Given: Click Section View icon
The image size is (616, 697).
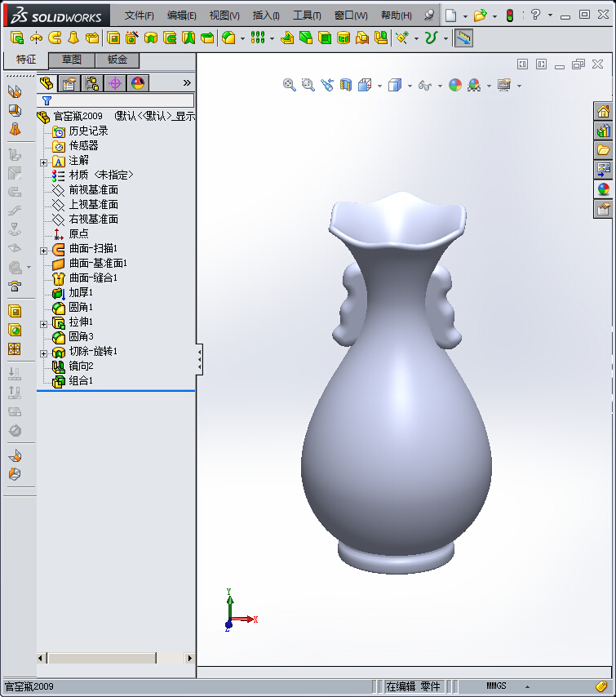Looking at the screenshot, I should [x=346, y=85].
